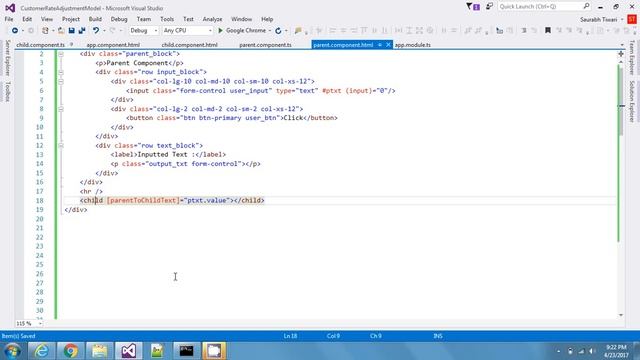The image size is (640, 360).
Task: Show the open documents list dropdown arrow
Action: point(622,45)
